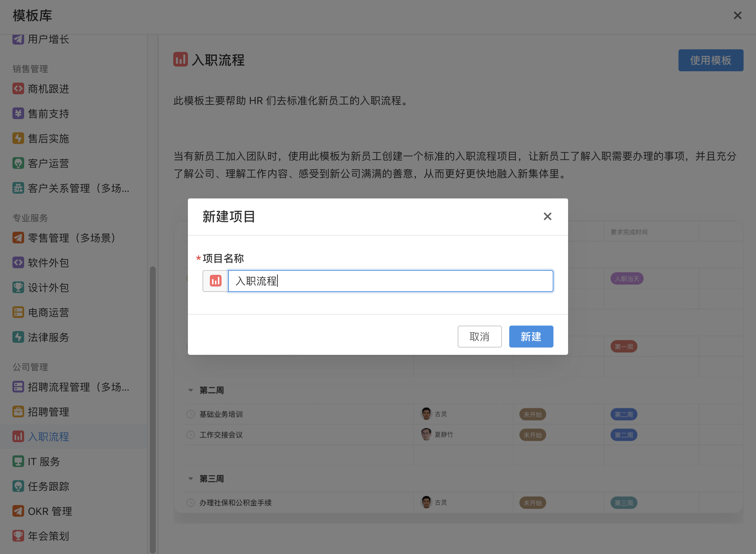Click the 电商运营 template icon
Viewport: 756px width, 554px height.
coord(18,312)
